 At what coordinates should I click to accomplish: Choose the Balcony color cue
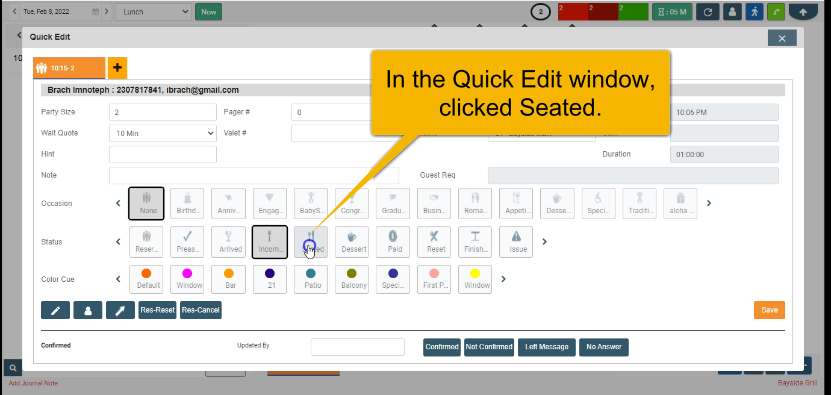[352, 279]
